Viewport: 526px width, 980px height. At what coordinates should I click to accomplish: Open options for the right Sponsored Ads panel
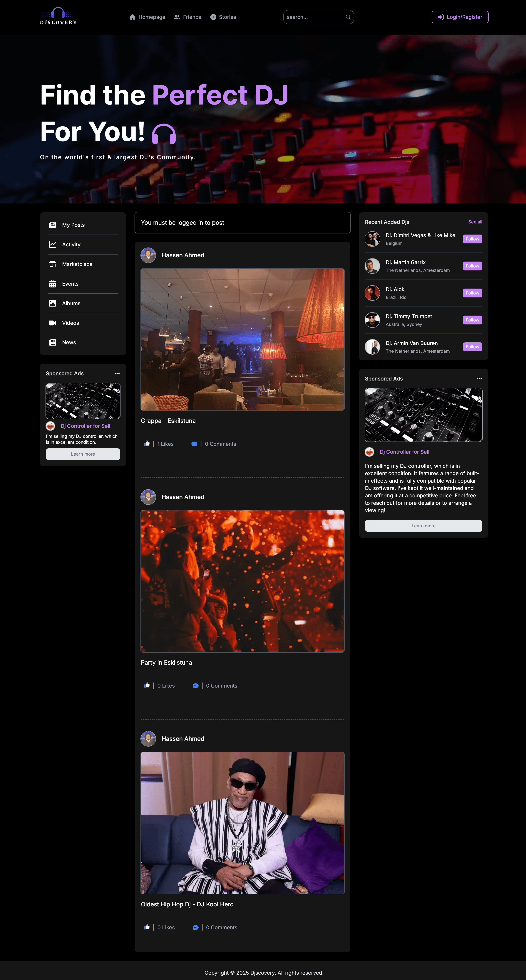pyautogui.click(x=479, y=378)
